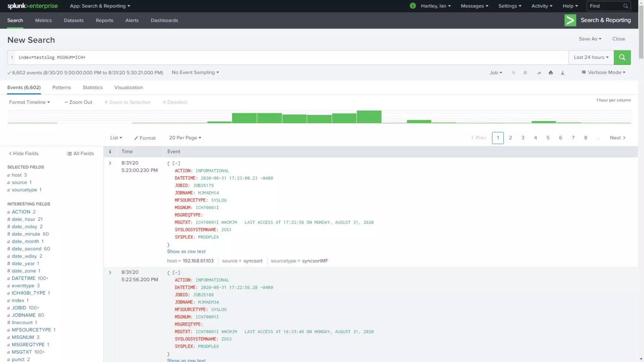This screenshot has width=644, height=362.
Task: Click Show as raw text link
Action: [186, 251]
